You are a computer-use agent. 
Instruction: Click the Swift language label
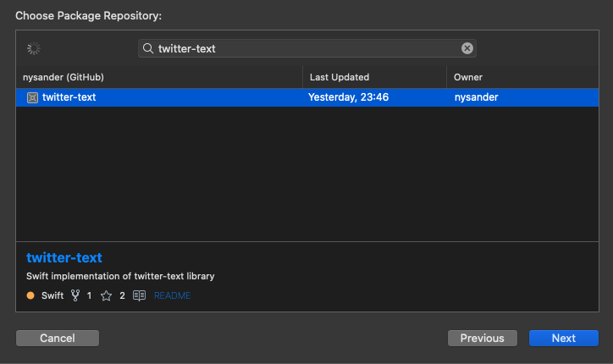tap(52, 295)
